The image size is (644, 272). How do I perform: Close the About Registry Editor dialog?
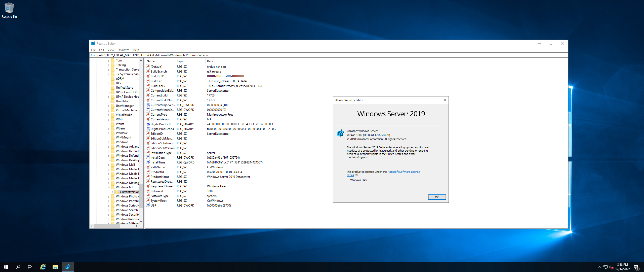point(445,100)
